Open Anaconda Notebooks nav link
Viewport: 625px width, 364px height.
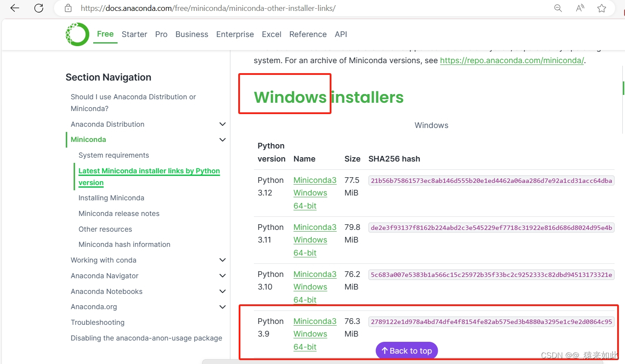tap(107, 291)
